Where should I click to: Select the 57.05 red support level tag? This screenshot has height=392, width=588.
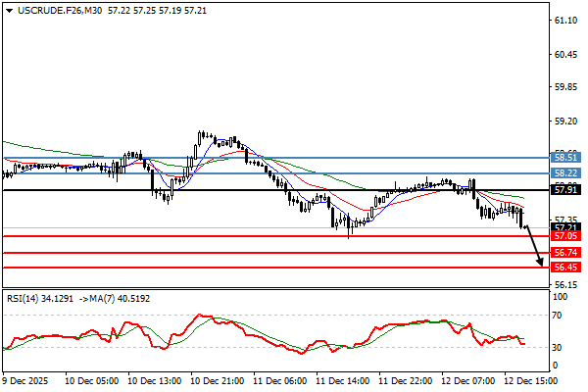[566, 236]
